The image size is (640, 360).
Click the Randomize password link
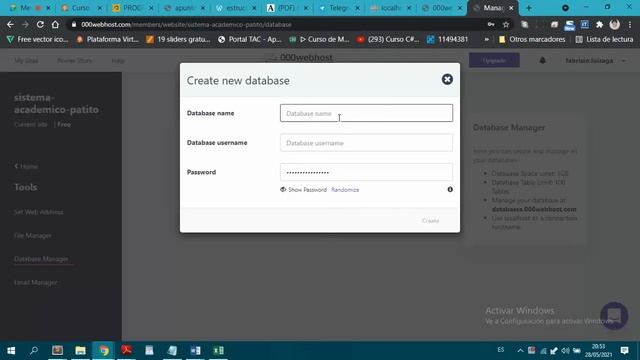(x=345, y=190)
